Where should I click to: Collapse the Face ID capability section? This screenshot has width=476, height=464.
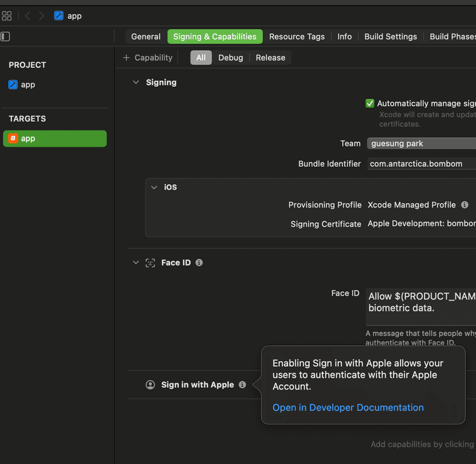[x=136, y=262]
